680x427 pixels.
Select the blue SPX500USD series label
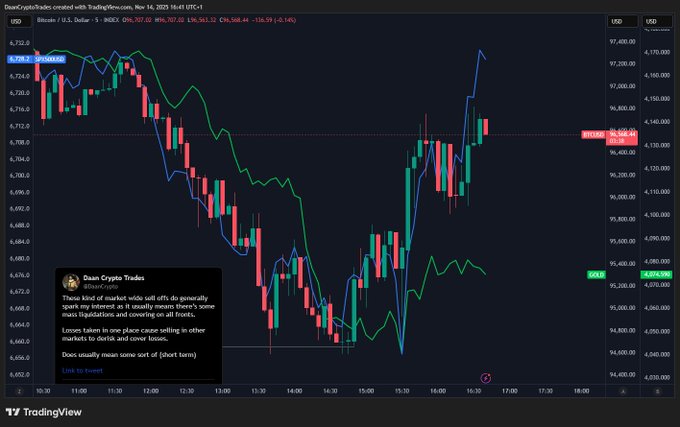click(49, 59)
